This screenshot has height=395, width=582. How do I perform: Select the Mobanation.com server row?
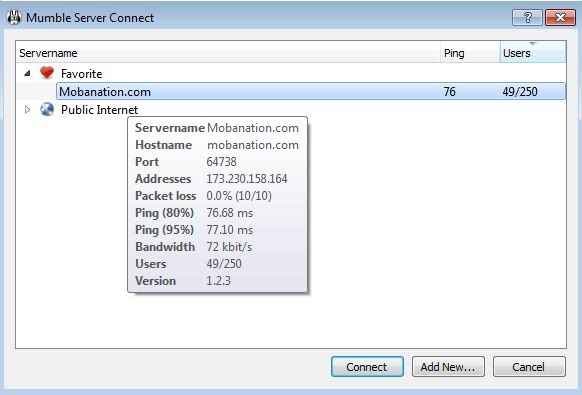(311, 91)
